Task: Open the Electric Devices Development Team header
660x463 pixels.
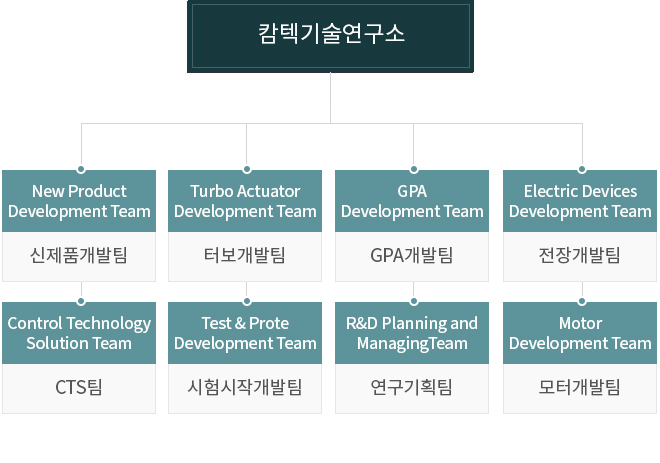Action: point(580,201)
